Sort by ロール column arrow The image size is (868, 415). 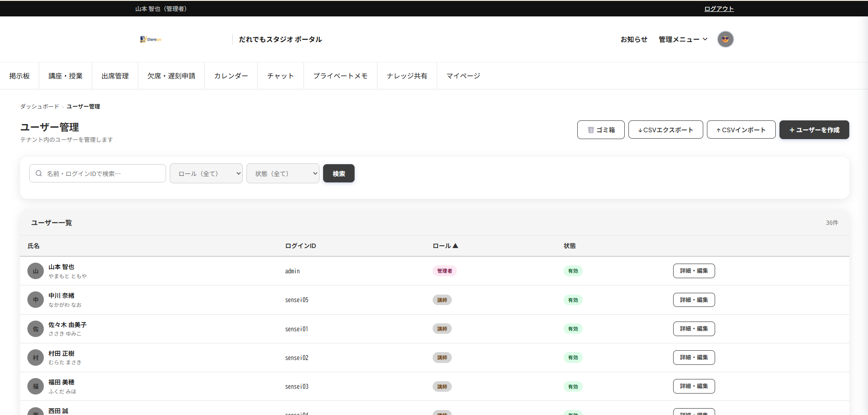click(x=455, y=246)
